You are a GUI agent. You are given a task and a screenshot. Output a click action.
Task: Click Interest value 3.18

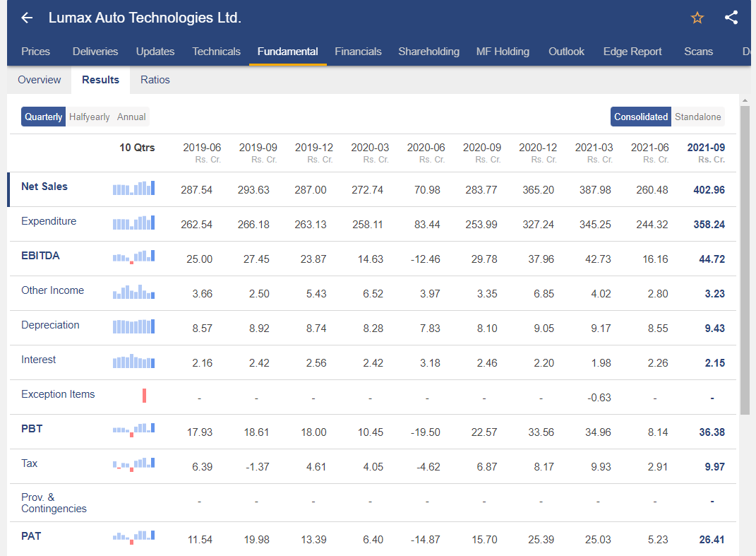(430, 363)
